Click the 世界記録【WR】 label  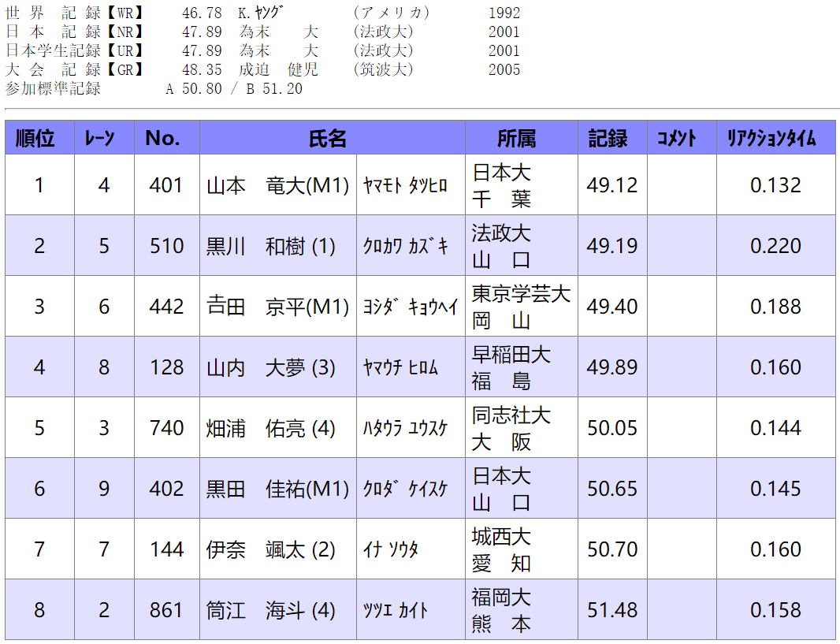[74, 13]
